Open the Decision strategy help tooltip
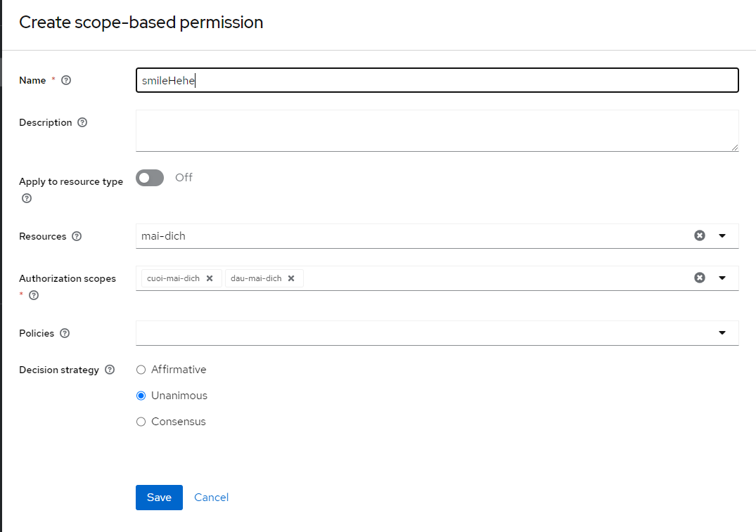Viewport: 756px width, 532px height. pos(109,370)
